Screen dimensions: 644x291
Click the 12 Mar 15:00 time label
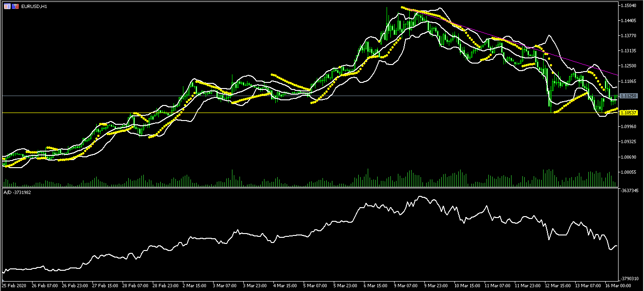pyautogui.click(x=557, y=285)
